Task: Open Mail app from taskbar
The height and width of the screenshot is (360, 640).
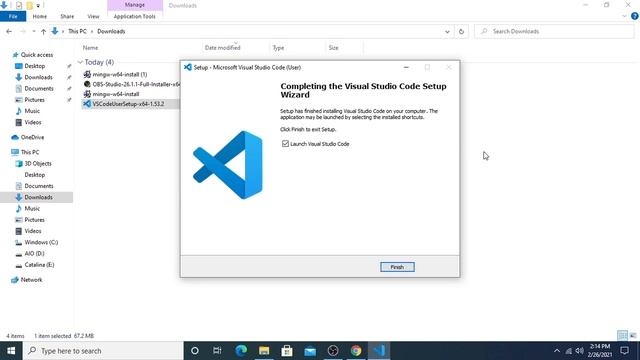Action: [x=310, y=351]
